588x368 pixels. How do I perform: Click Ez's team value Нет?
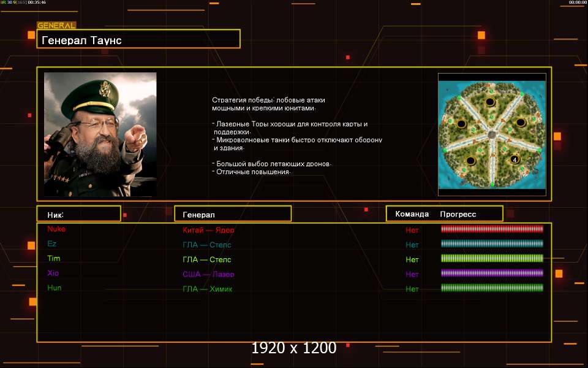[x=412, y=245]
